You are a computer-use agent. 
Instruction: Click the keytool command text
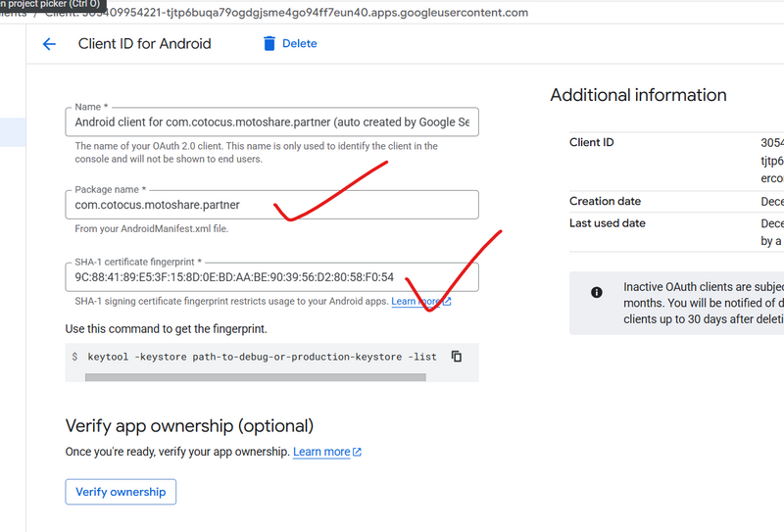coord(262,357)
